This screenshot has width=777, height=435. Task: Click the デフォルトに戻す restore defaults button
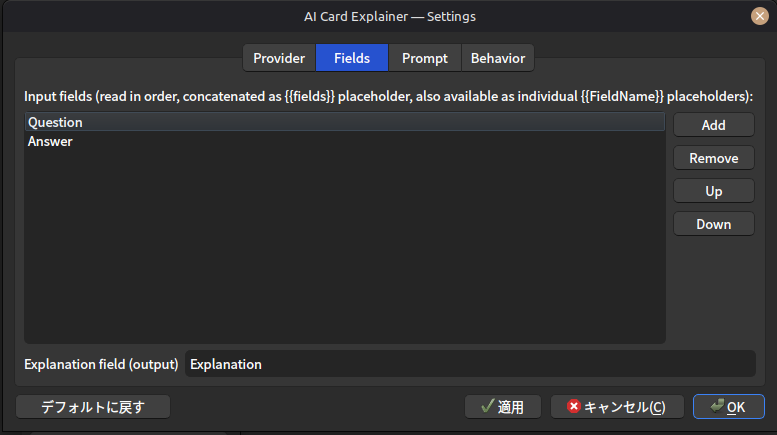[x=93, y=407]
